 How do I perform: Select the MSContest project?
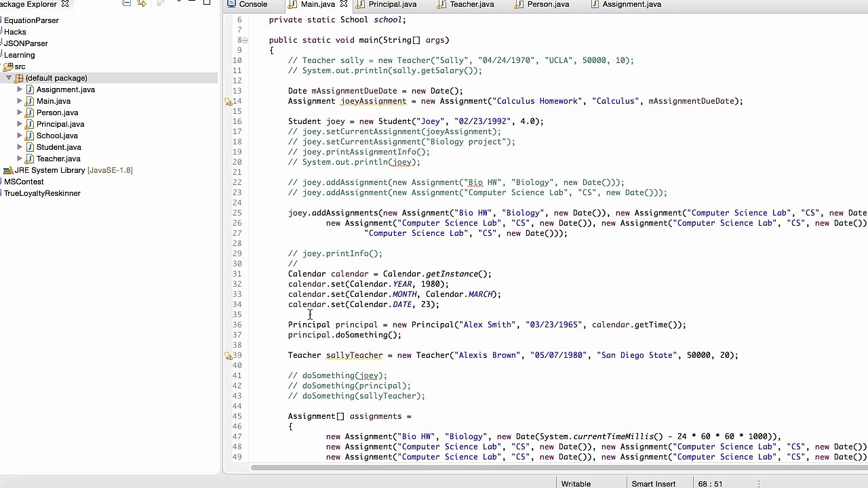[24, 182]
